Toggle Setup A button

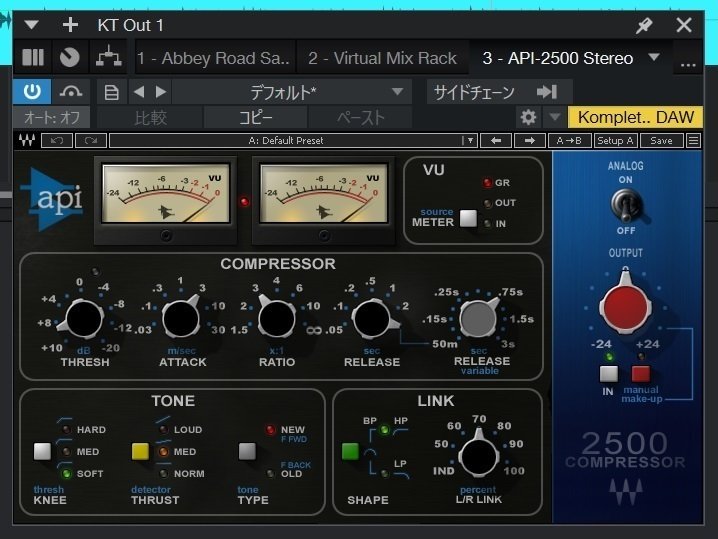615,141
